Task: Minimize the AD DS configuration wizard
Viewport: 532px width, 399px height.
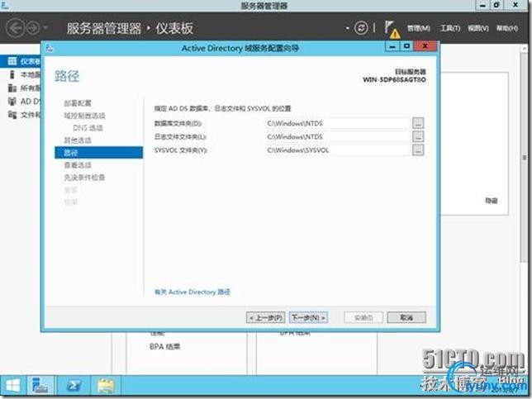Action: (x=392, y=46)
